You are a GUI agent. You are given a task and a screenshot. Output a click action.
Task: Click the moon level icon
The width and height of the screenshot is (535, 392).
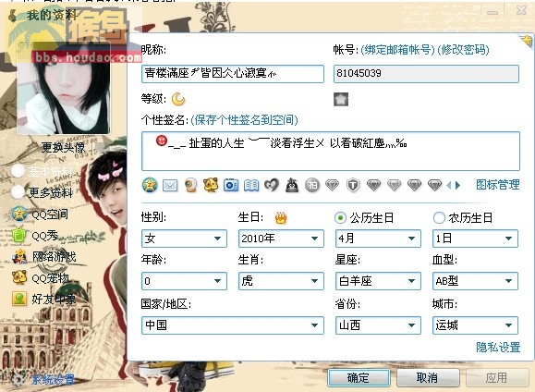(177, 99)
